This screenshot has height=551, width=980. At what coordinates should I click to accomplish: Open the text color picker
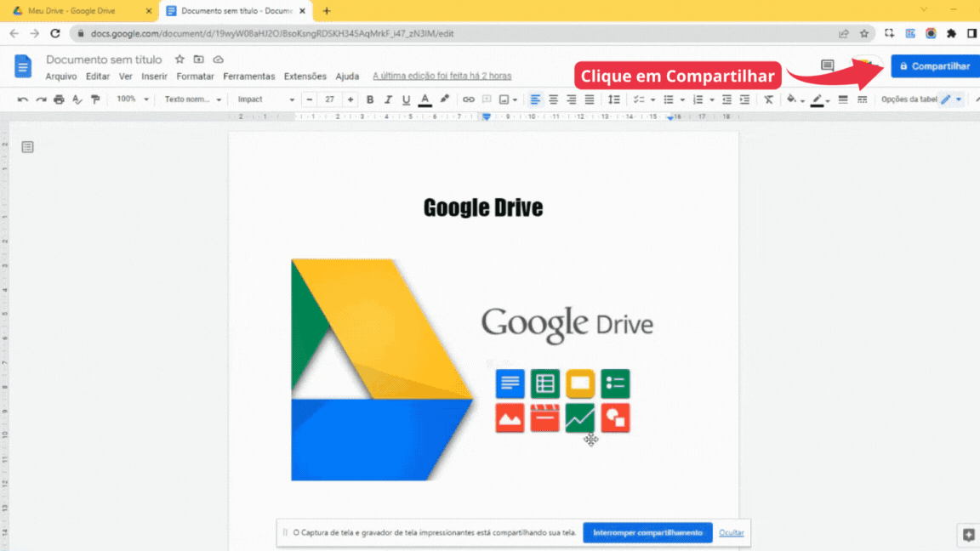(x=424, y=99)
